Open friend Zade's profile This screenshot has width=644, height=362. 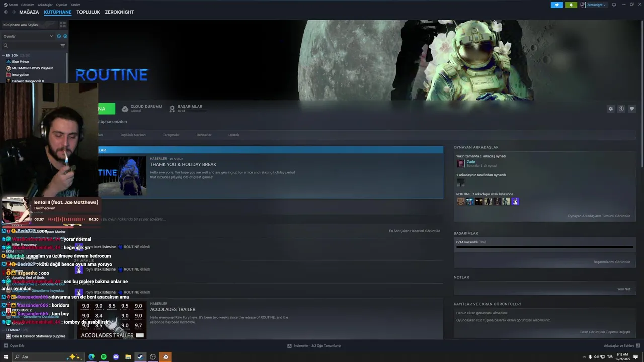click(471, 162)
